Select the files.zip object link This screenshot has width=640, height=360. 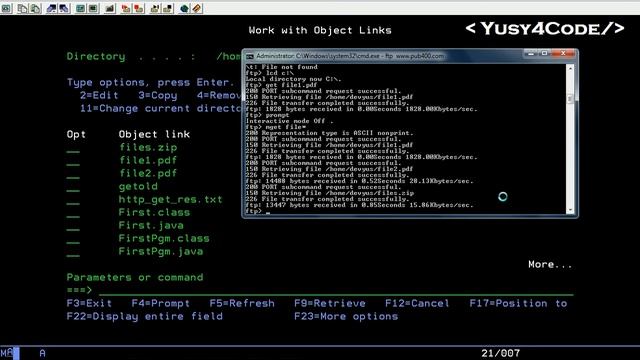coord(148,147)
